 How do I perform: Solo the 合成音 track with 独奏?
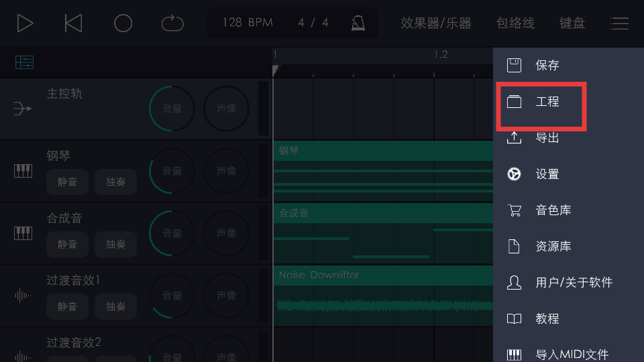tap(115, 245)
